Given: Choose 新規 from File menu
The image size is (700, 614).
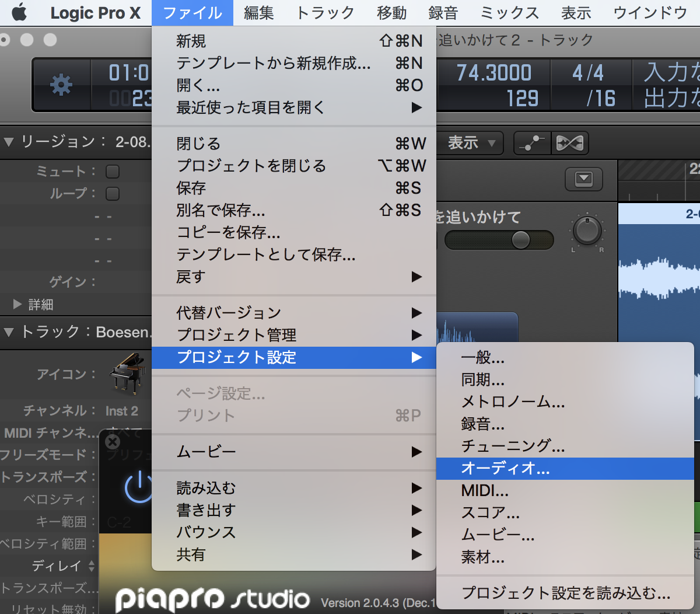Looking at the screenshot, I should tap(294, 41).
